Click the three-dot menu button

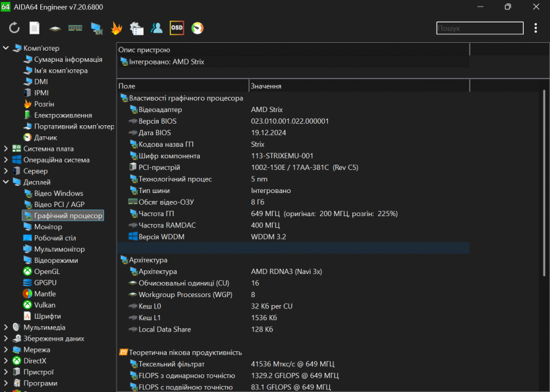[536, 28]
